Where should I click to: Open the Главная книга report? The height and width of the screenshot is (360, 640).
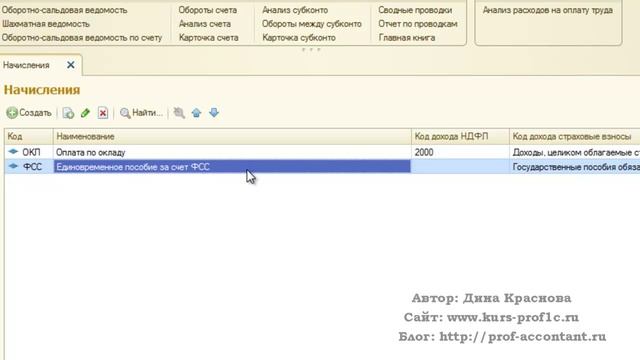(407, 38)
